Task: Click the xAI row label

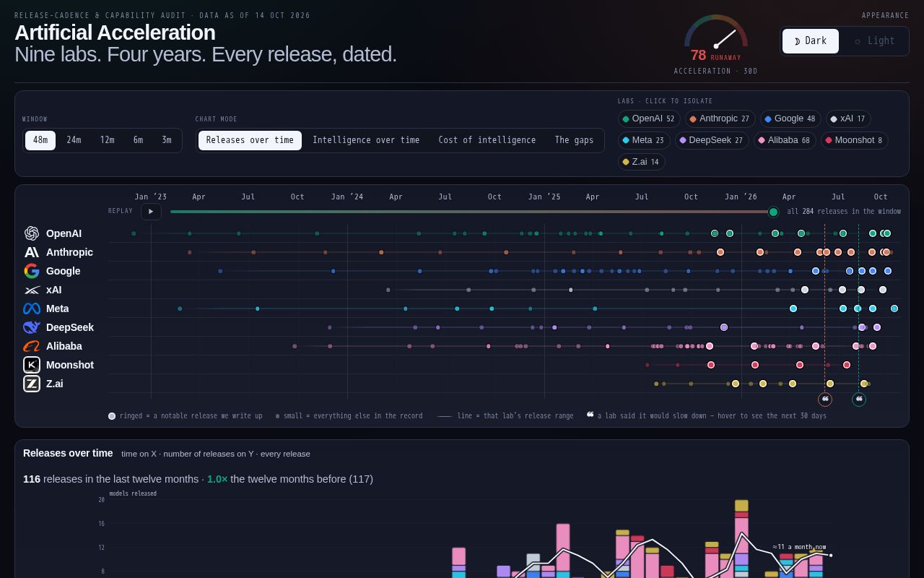Action: click(53, 290)
